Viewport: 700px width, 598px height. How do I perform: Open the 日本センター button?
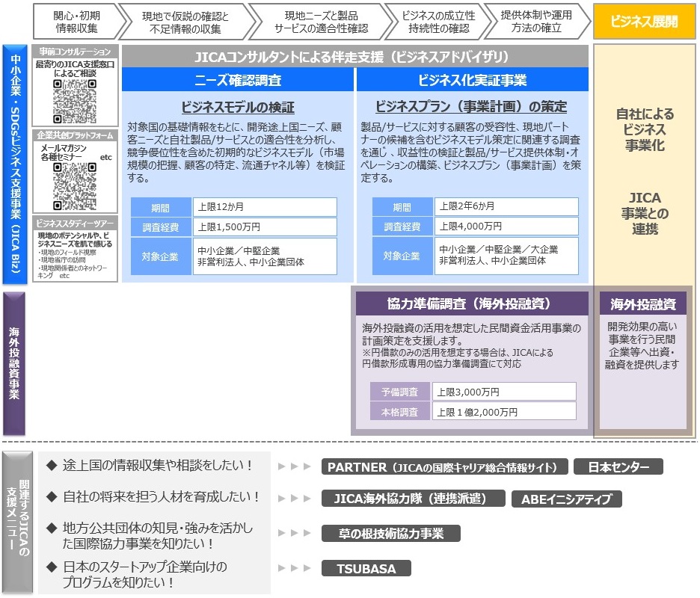pos(618,467)
